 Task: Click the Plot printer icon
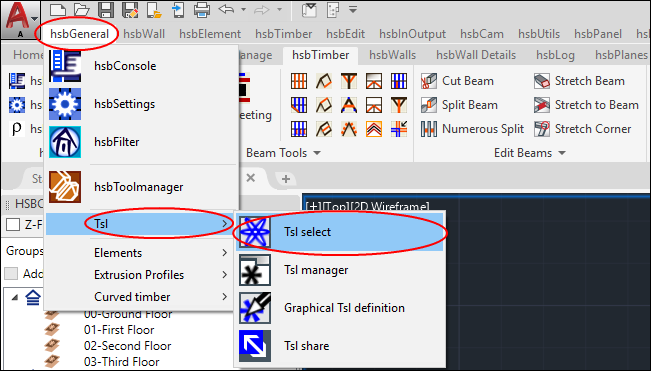pyautogui.click(x=202, y=10)
